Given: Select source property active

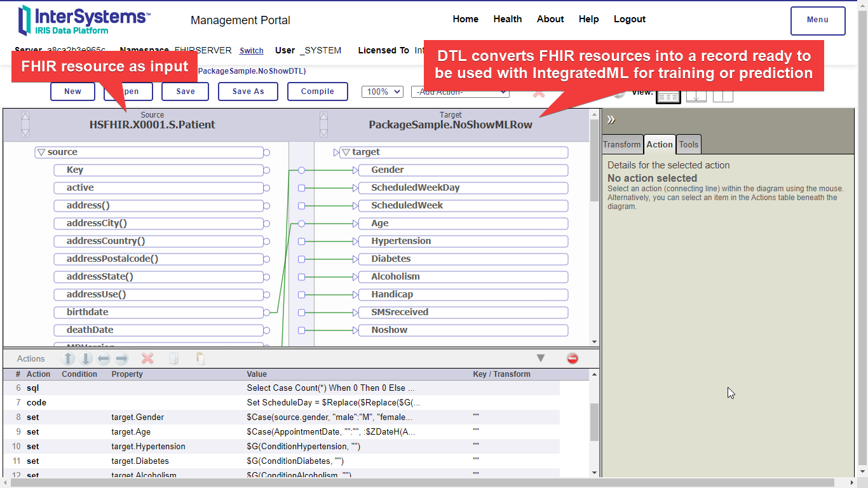Looking at the screenshot, I should (x=158, y=187).
